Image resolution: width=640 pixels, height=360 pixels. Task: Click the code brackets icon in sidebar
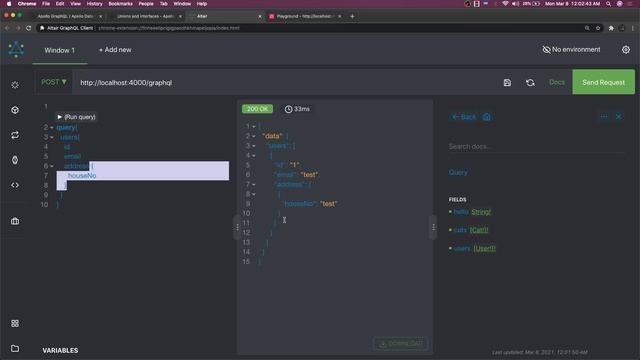pos(15,185)
